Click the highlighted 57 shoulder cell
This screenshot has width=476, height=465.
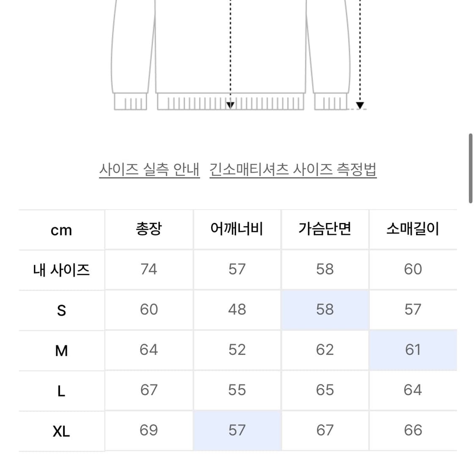(237, 430)
